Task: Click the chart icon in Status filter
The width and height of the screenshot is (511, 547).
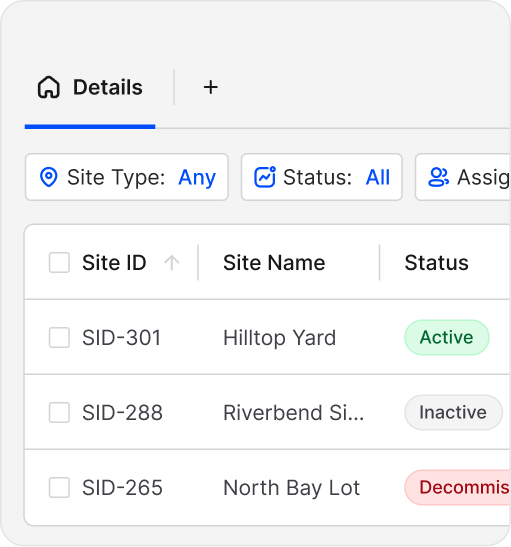Action: pos(265,177)
